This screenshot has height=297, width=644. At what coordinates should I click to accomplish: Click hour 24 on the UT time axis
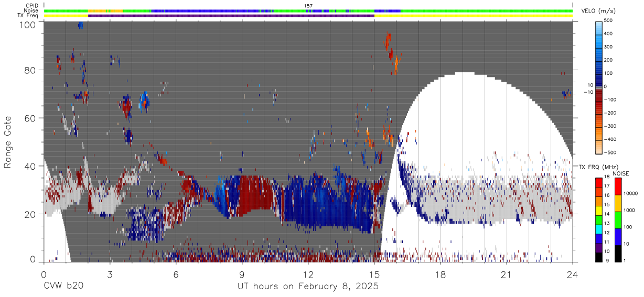[573, 274]
